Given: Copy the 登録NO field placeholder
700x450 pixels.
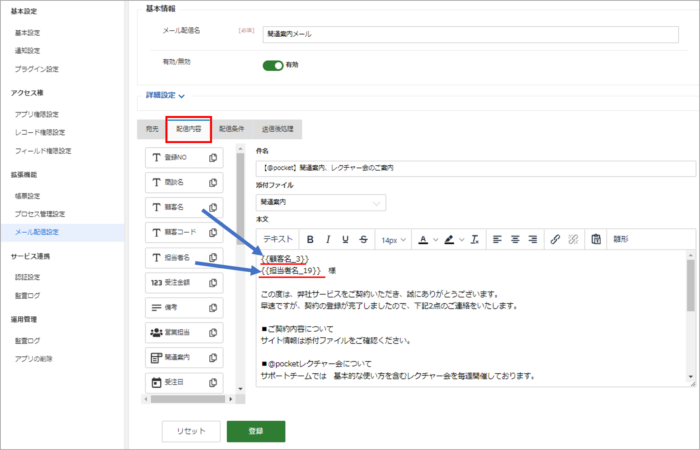Looking at the screenshot, I should pyautogui.click(x=213, y=158).
